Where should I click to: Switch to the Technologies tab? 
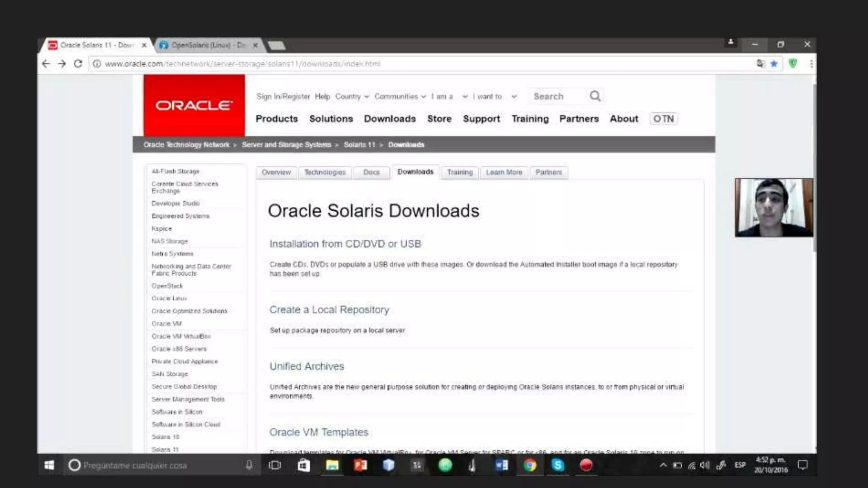point(325,172)
